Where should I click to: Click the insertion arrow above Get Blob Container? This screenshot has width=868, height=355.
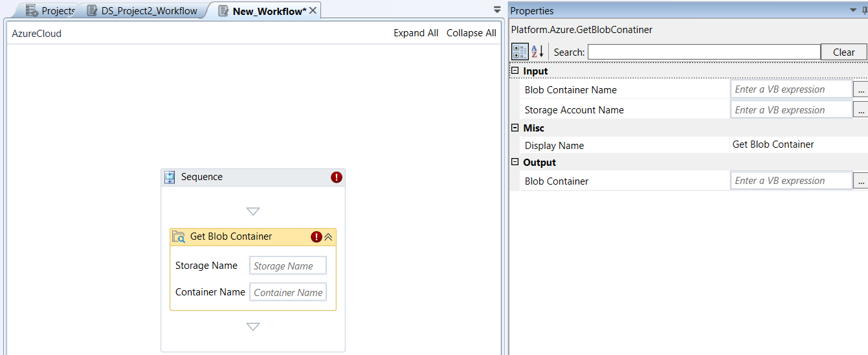point(253,211)
